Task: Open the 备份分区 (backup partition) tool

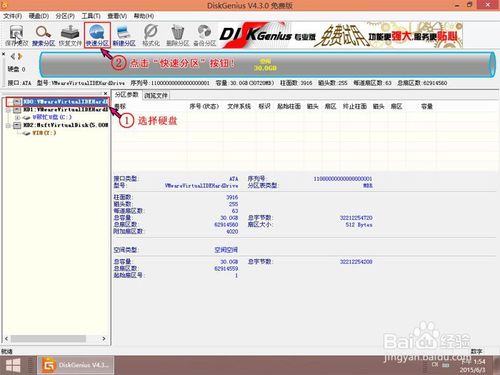Action: 205,35
